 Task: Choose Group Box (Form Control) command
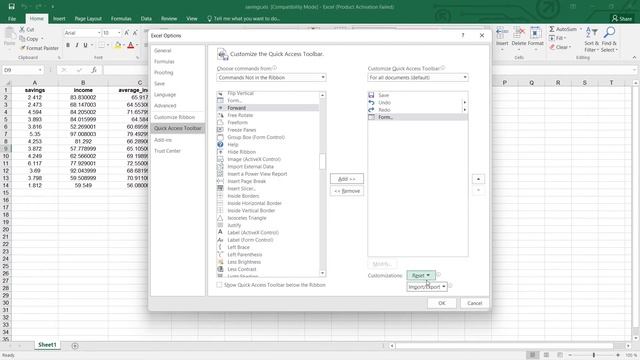coord(268,137)
